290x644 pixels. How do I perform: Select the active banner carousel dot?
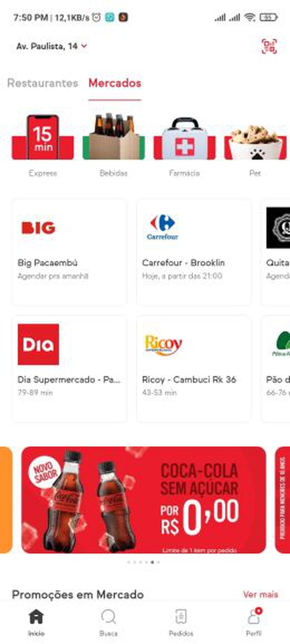153,562
